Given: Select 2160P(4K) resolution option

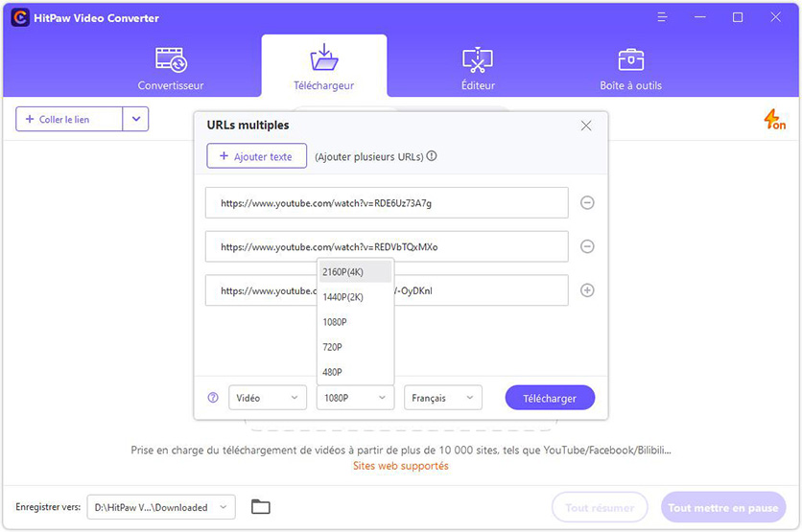Looking at the screenshot, I should (356, 272).
